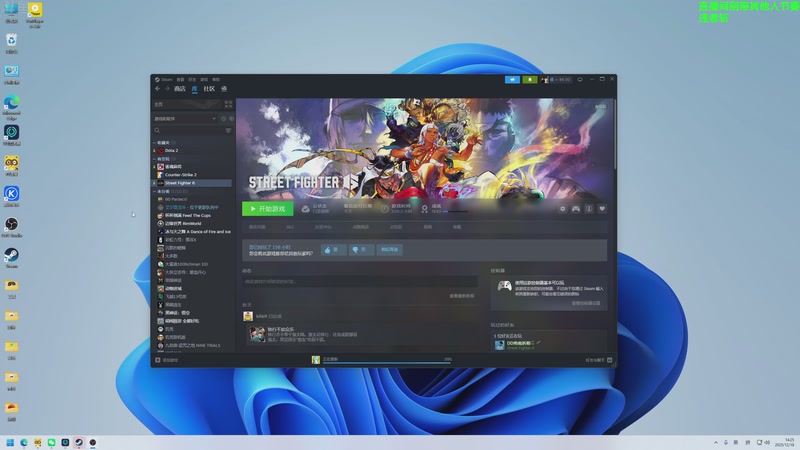
Task: Open Microsoft Edge desktop shortcut
Action: (11, 108)
